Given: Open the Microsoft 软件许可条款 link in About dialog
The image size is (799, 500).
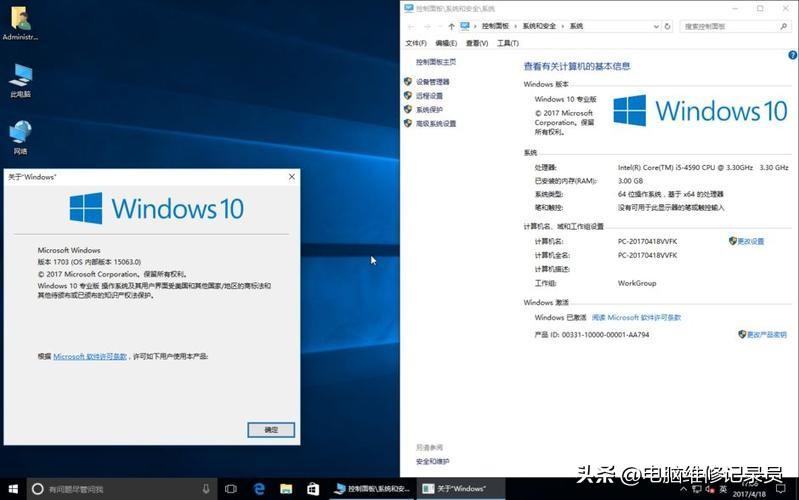Looking at the screenshot, I should tap(90, 356).
